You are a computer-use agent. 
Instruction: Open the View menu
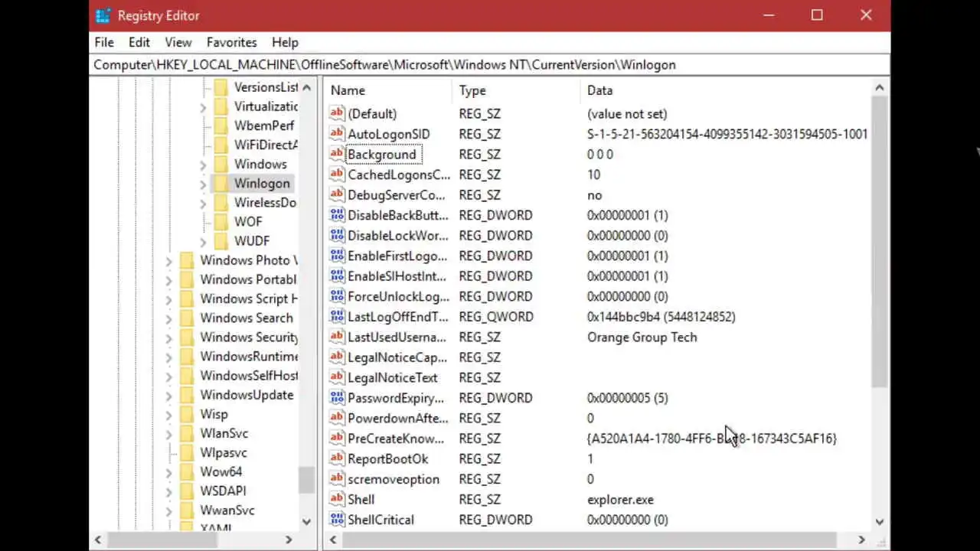pyautogui.click(x=178, y=42)
